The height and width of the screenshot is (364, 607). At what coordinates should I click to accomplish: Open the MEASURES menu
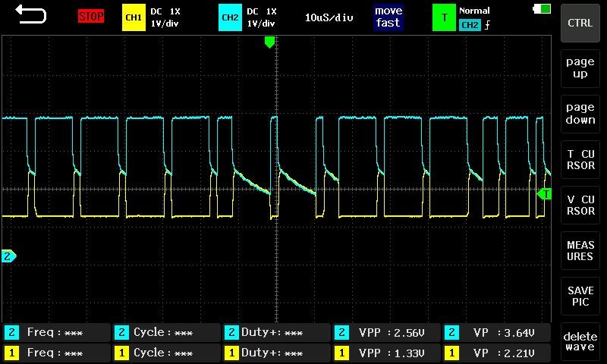[x=580, y=251]
